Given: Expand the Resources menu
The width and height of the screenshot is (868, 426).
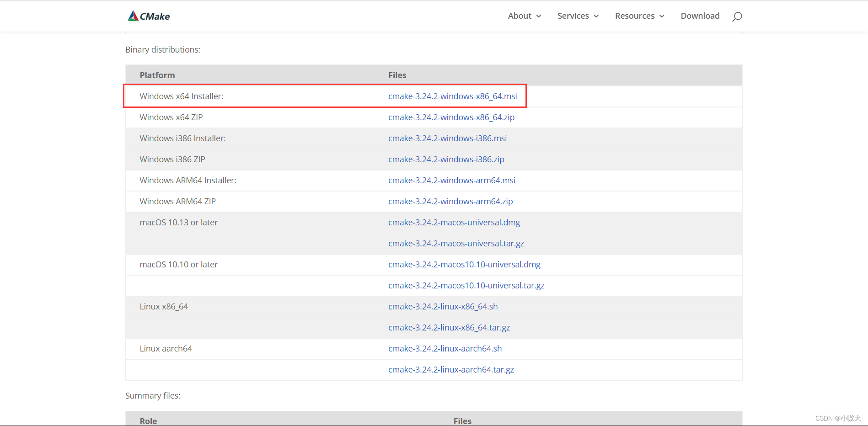Looking at the screenshot, I should [x=640, y=16].
